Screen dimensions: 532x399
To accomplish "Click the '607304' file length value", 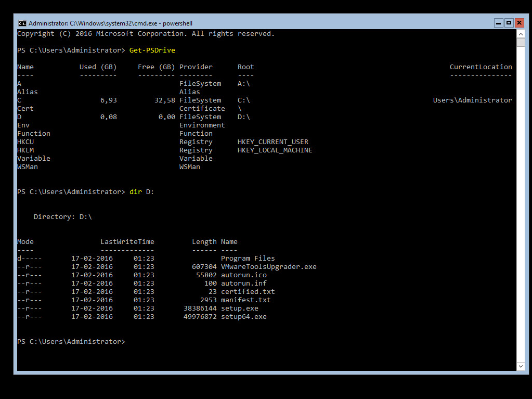I will coord(204,267).
